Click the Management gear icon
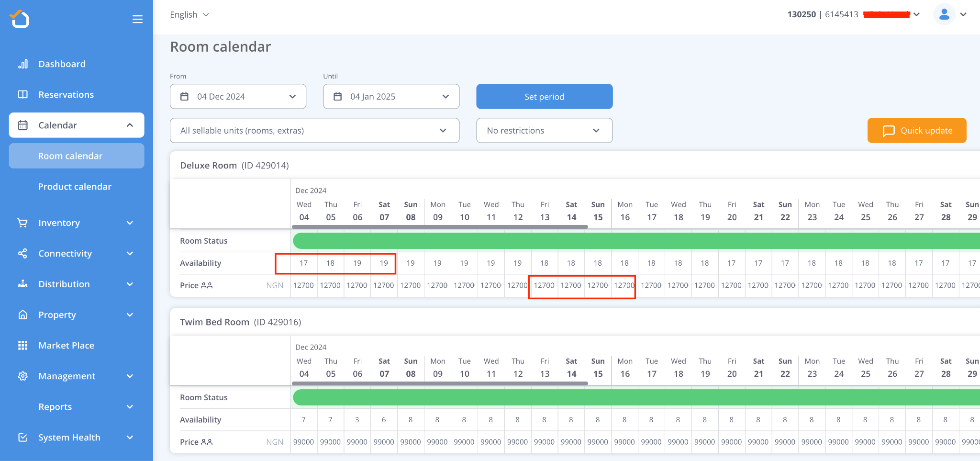Viewport: 980px width, 461px height. pyautogui.click(x=22, y=376)
